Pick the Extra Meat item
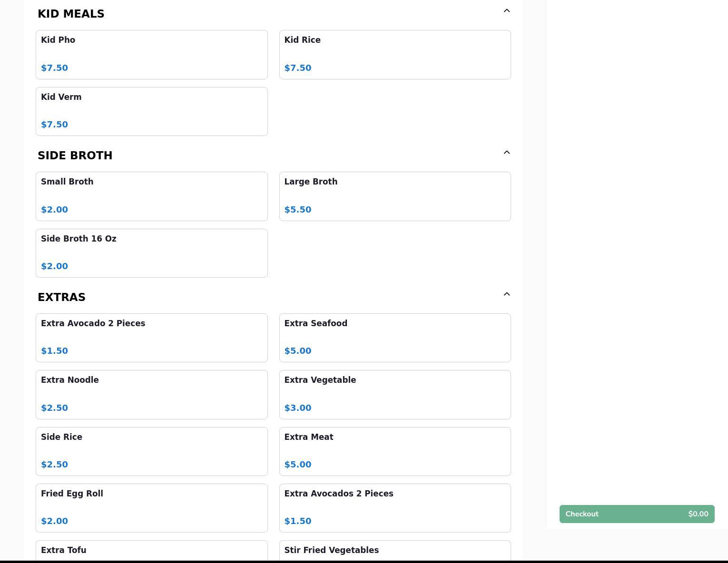The height and width of the screenshot is (563, 728). tap(394, 451)
